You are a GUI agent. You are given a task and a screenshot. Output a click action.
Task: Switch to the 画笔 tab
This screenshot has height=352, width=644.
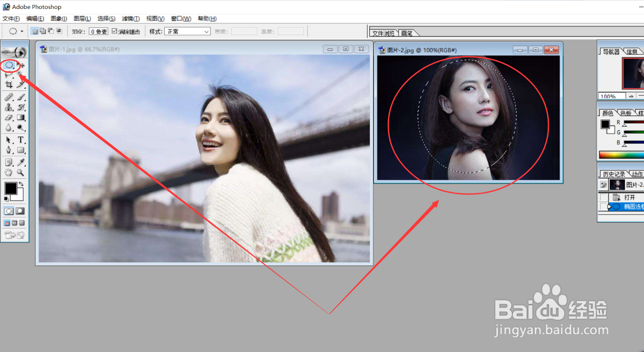407,33
